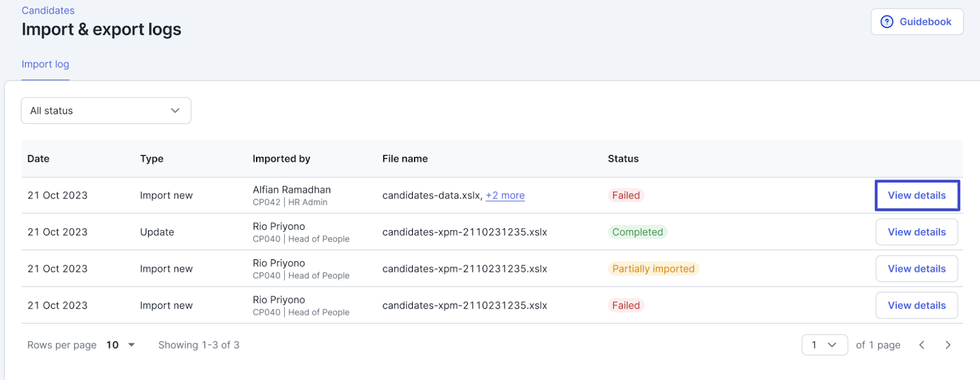
Task: Click the Status column header
Action: coord(623,159)
